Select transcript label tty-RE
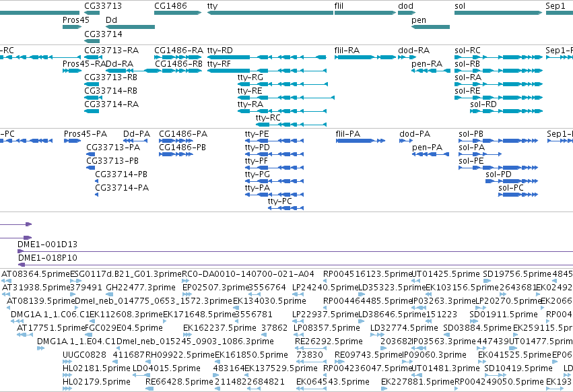573x392 pixels. click(x=250, y=91)
